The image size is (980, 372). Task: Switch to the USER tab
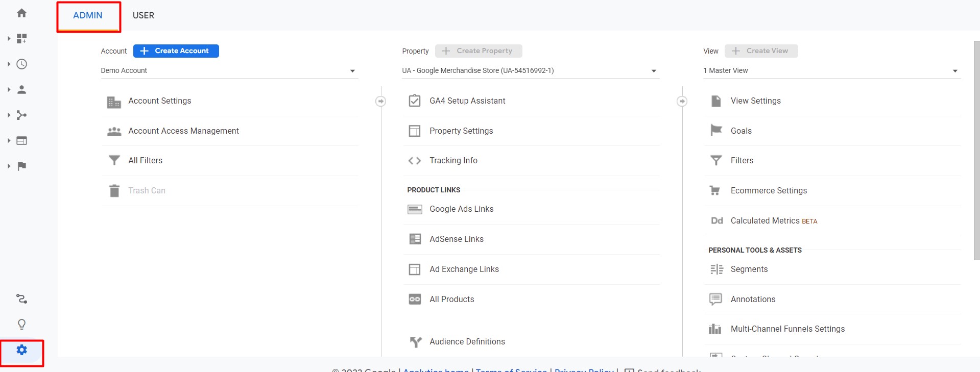tap(144, 16)
